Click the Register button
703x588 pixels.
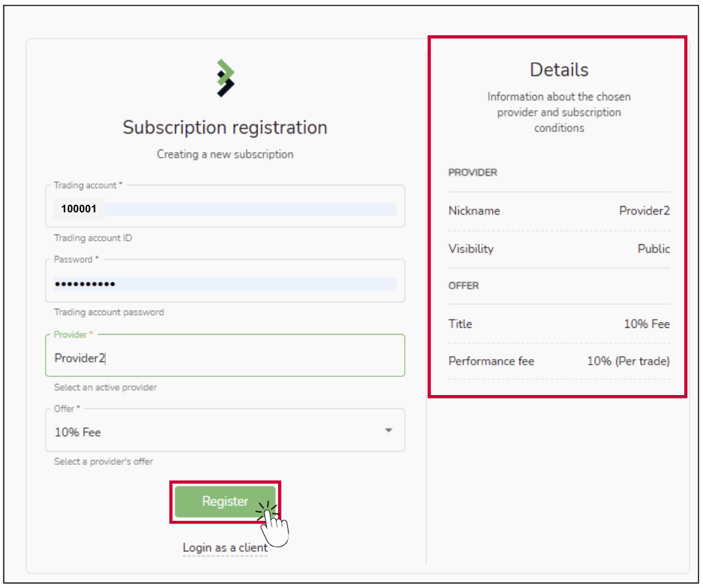click(225, 502)
